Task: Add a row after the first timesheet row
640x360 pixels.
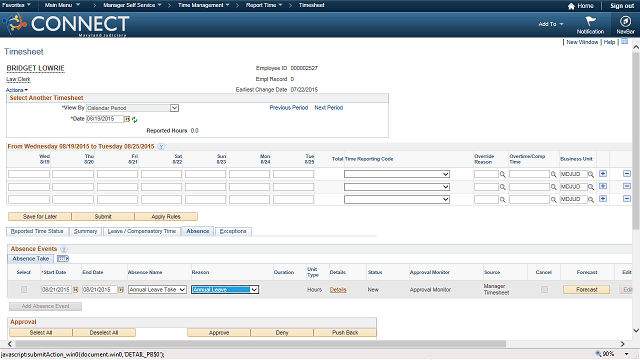Action: tap(603, 173)
